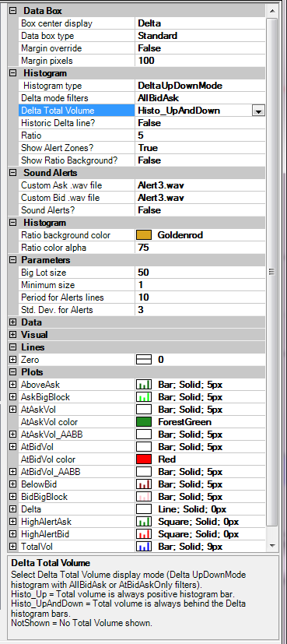Click the vertical scrollbar thumb
287x644 pixels.
271,271
